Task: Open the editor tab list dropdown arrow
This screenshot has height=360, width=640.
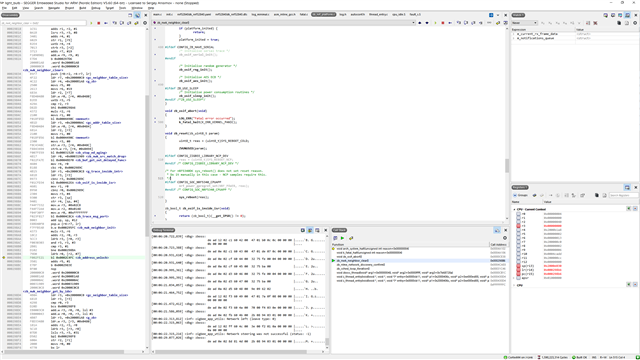Action: [498, 15]
